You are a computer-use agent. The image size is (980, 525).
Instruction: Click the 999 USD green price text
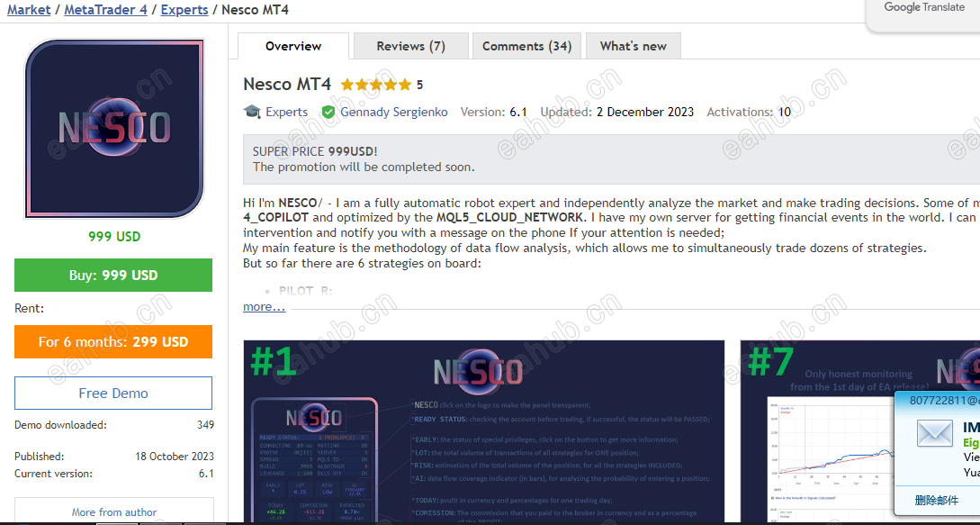tap(114, 237)
